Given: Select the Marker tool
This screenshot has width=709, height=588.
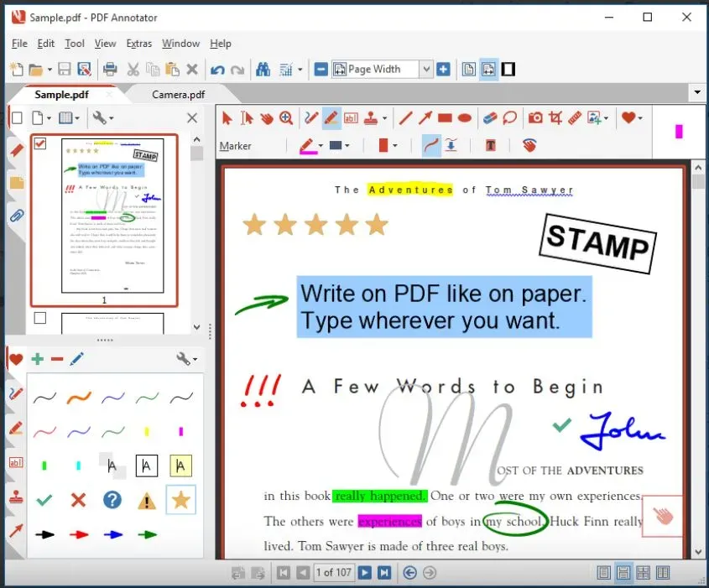Looking at the screenshot, I should click(331, 118).
